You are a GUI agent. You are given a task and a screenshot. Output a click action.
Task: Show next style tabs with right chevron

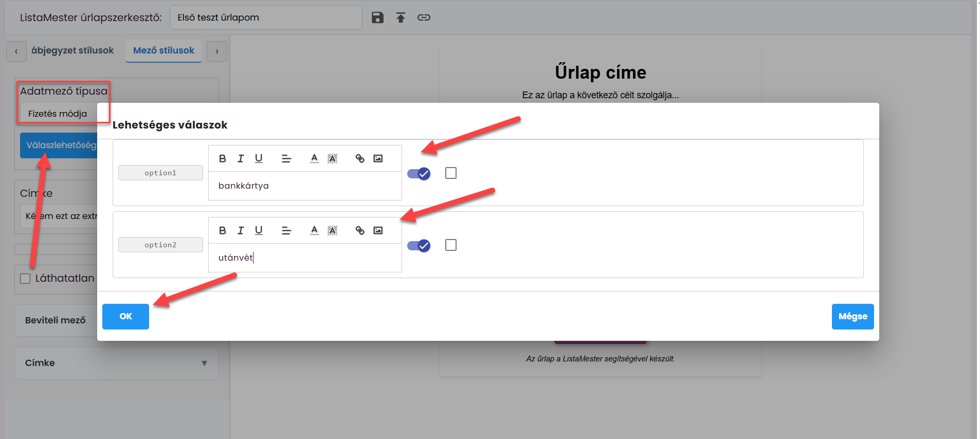click(217, 51)
